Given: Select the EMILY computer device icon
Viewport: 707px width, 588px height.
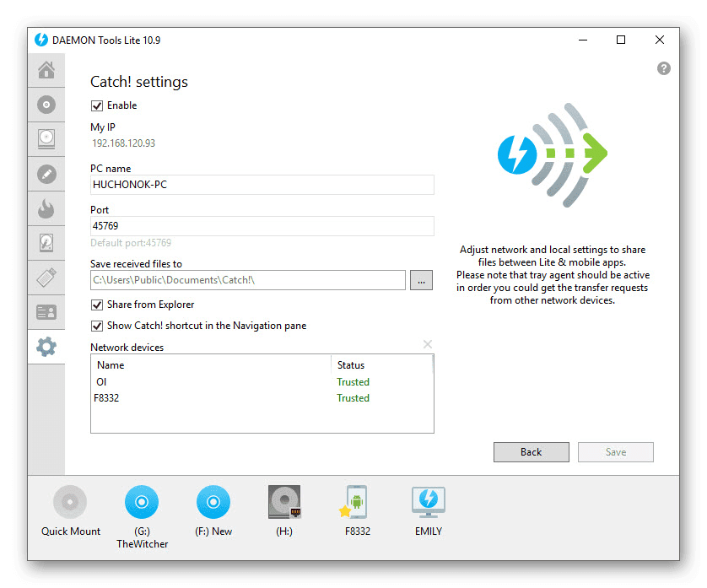Looking at the screenshot, I should click(429, 502).
